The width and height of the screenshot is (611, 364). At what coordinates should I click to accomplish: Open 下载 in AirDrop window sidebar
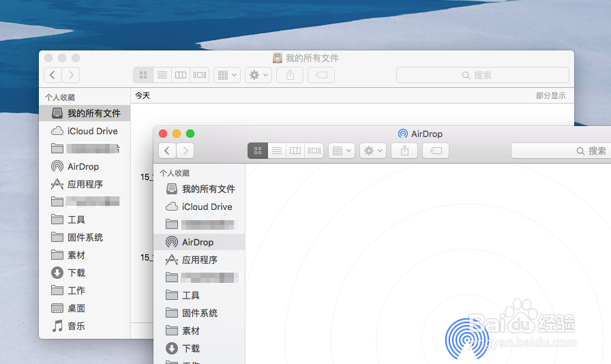(x=200, y=348)
